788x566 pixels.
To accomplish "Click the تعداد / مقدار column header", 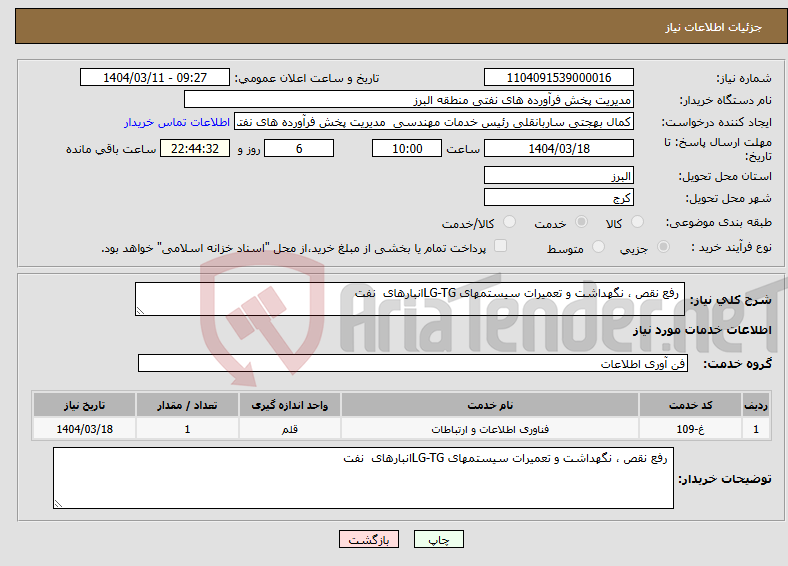I will pyautogui.click(x=187, y=405).
